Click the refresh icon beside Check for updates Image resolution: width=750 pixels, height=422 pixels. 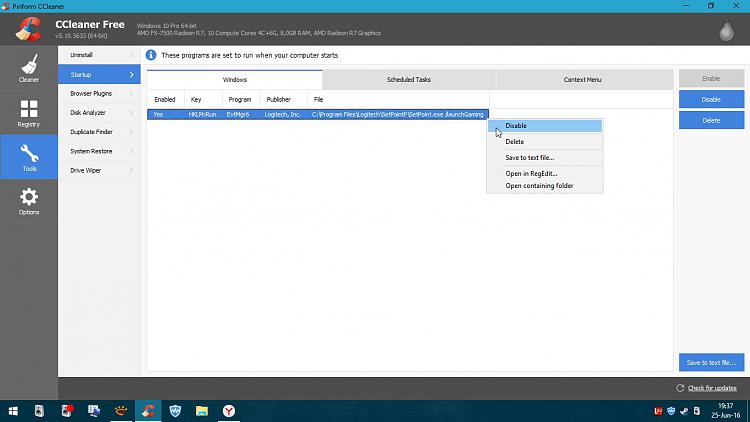pos(680,388)
